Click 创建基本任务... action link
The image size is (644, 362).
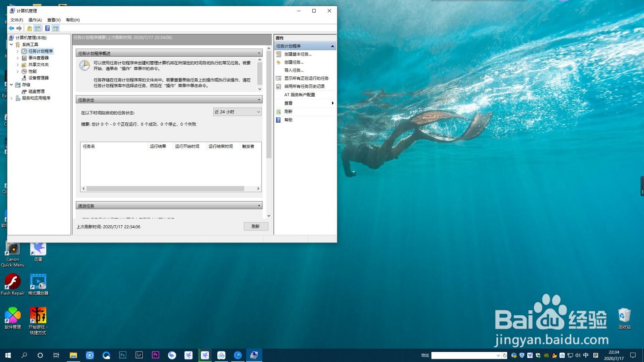(x=298, y=54)
